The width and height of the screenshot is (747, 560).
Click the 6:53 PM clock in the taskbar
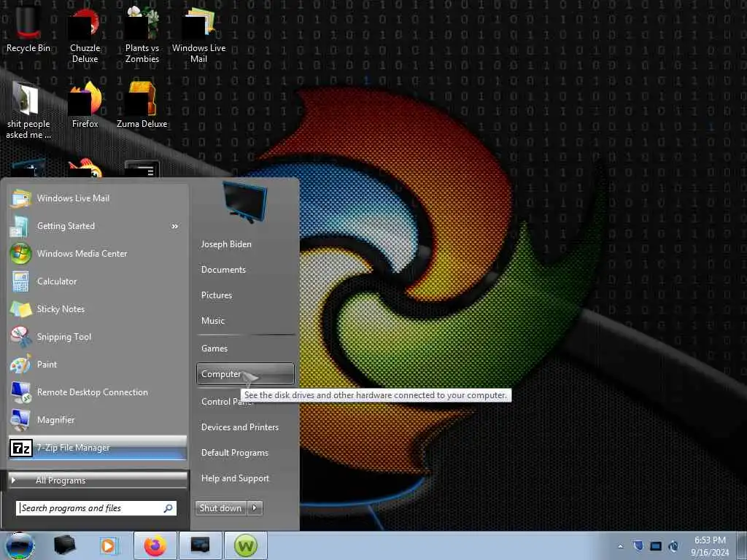click(710, 540)
